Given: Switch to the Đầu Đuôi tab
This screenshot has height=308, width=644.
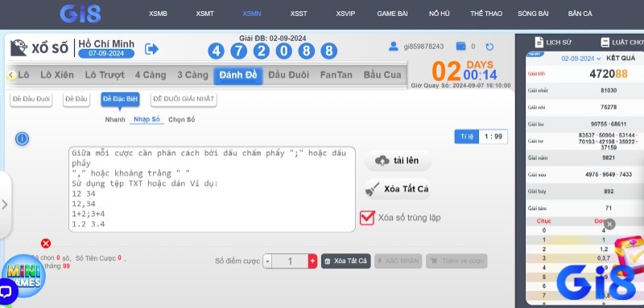Looking at the screenshot, I should pyautogui.click(x=289, y=75).
